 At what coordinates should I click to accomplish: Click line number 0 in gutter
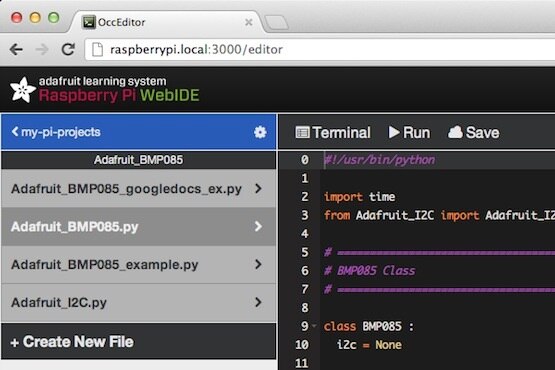(x=304, y=160)
